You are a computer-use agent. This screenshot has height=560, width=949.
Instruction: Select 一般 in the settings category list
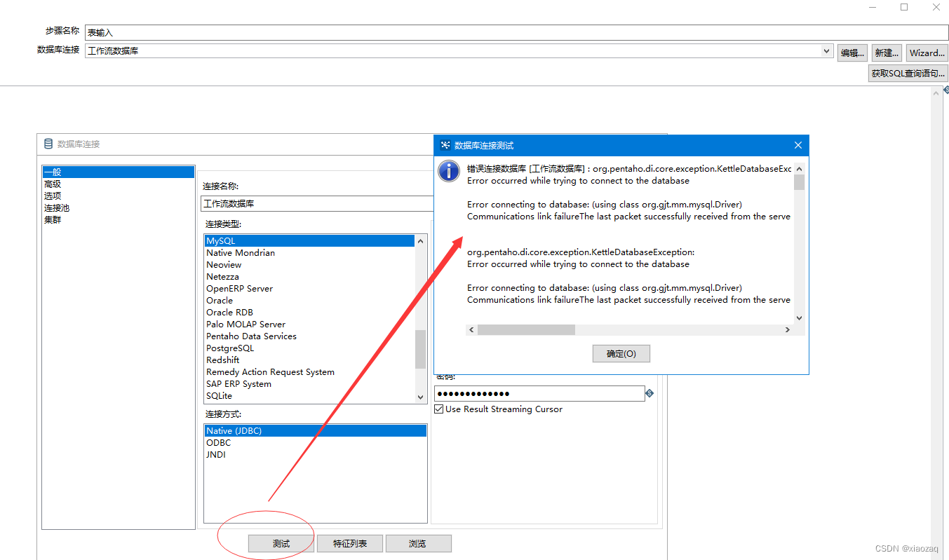tap(118, 172)
